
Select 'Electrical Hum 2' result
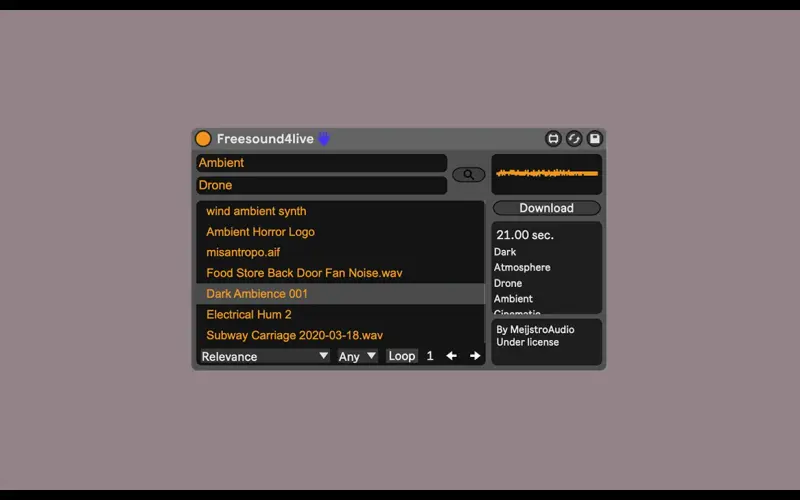(x=340, y=314)
